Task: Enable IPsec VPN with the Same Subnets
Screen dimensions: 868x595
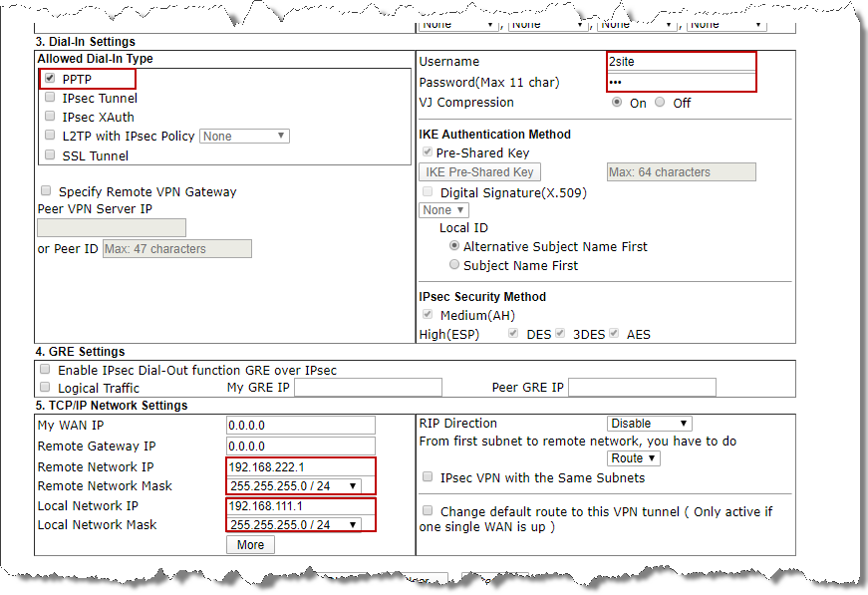Action: coord(428,477)
